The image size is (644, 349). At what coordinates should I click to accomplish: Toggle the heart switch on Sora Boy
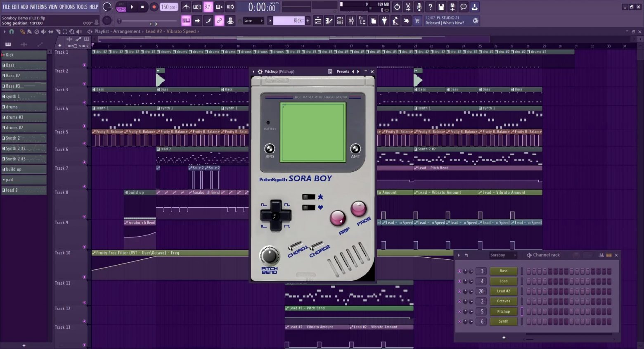[309, 207]
